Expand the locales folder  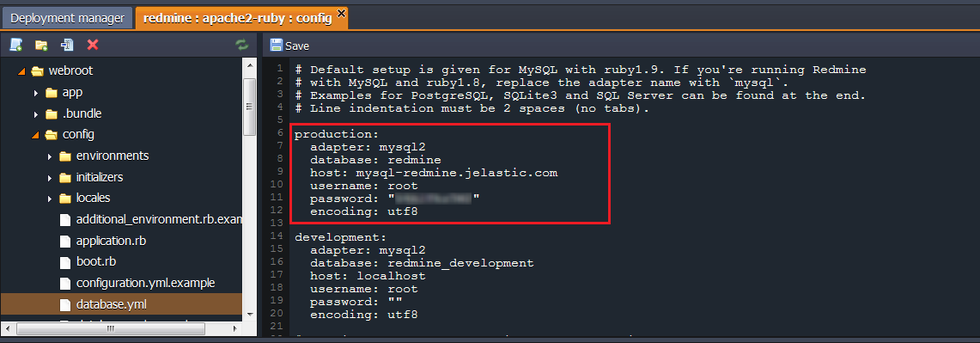click(x=50, y=199)
